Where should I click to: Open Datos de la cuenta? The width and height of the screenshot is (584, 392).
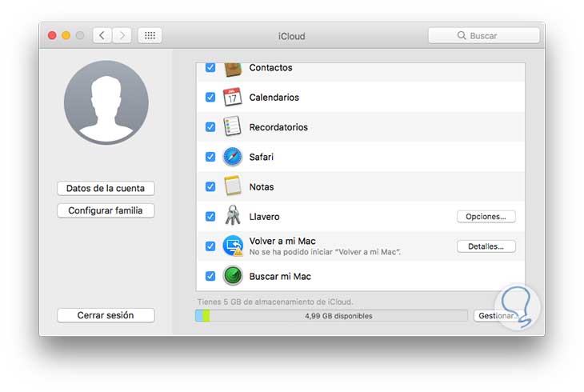point(106,188)
